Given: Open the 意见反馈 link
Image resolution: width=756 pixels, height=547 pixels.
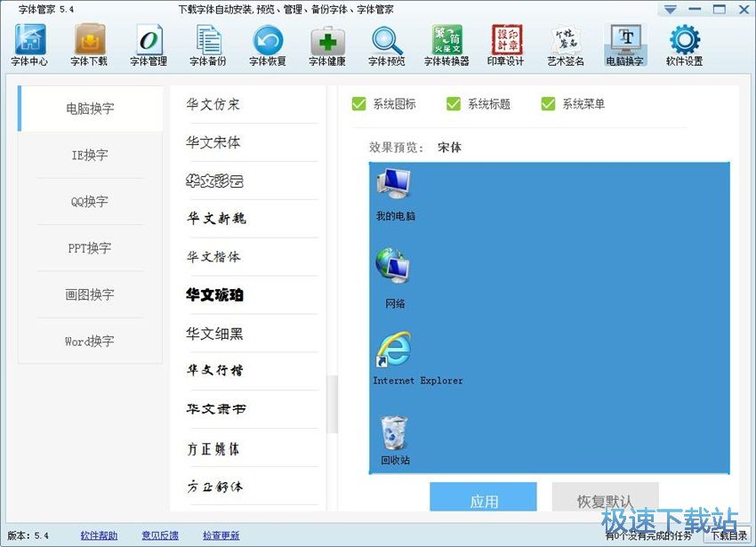Looking at the screenshot, I should point(160,535).
